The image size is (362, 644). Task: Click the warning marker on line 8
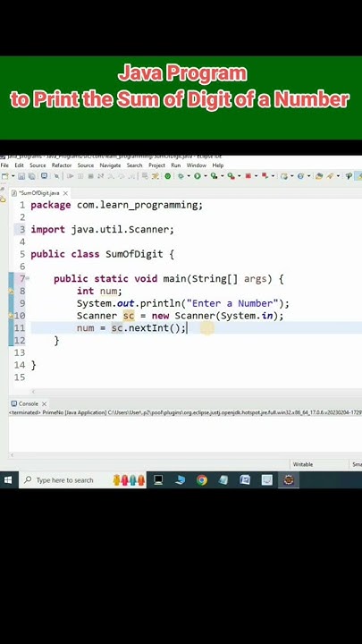pos(12,292)
